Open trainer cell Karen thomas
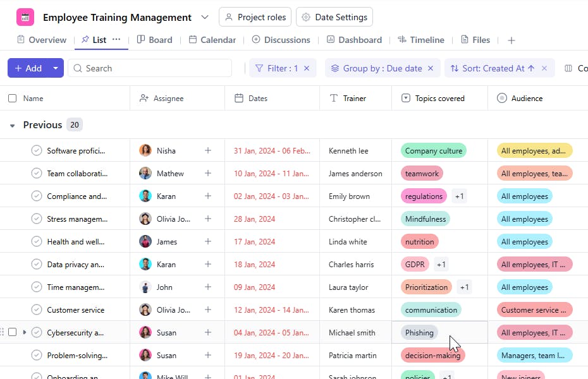588x379 pixels. pos(352,310)
